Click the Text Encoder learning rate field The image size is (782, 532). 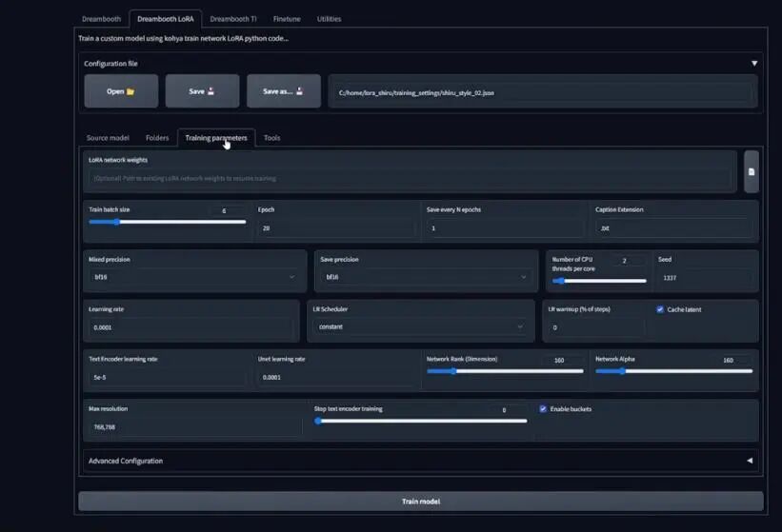coord(167,377)
